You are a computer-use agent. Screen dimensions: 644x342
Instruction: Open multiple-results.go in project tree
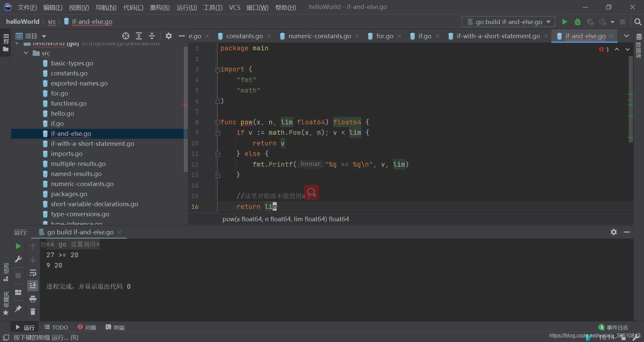[78, 164]
